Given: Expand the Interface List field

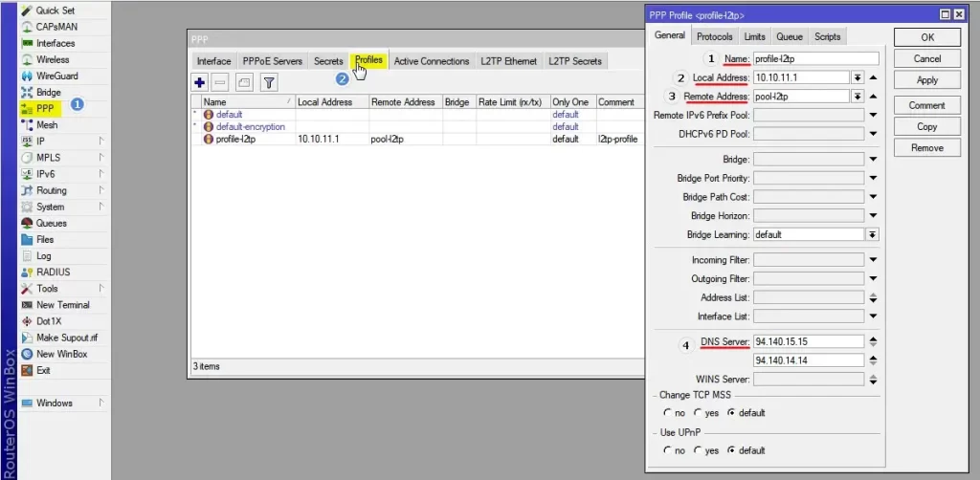Looking at the screenshot, I should 873,316.
